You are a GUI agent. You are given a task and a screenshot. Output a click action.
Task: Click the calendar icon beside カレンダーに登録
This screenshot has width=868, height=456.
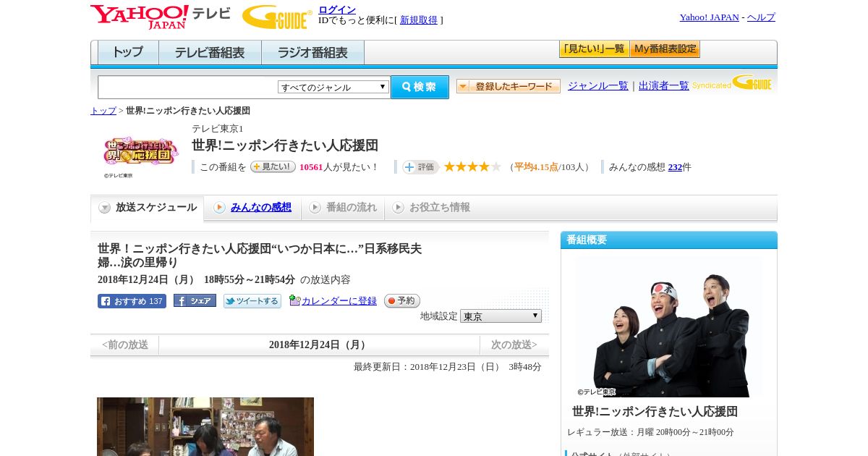point(294,300)
